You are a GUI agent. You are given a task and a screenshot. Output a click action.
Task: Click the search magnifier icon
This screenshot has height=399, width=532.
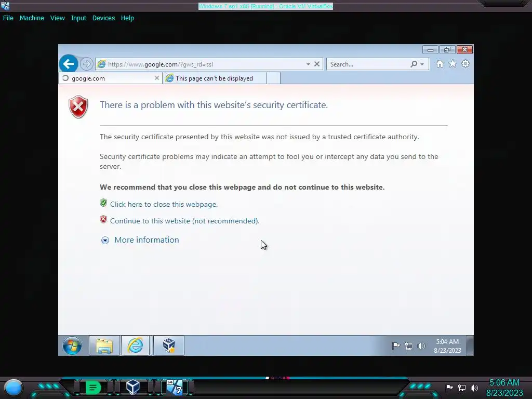coord(414,64)
